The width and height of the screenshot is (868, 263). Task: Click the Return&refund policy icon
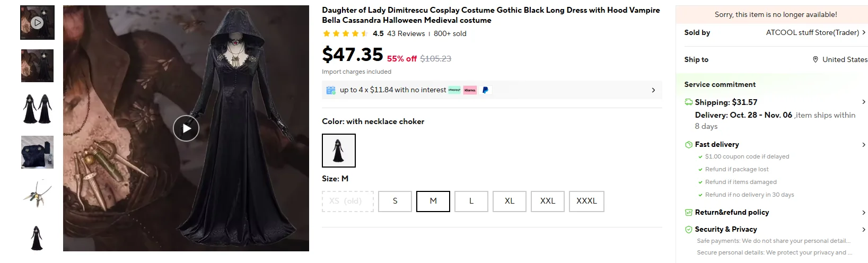689,212
